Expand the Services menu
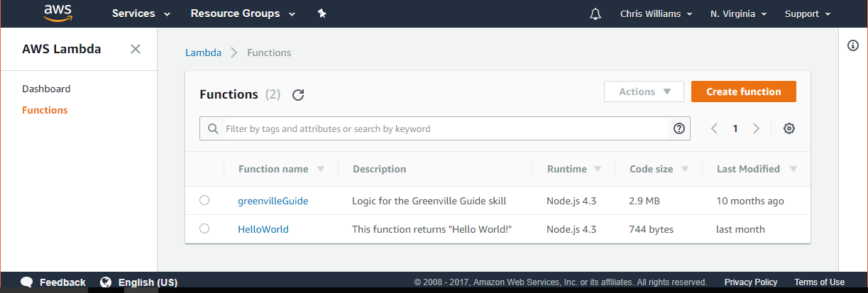This screenshot has width=868, height=293. tap(141, 13)
